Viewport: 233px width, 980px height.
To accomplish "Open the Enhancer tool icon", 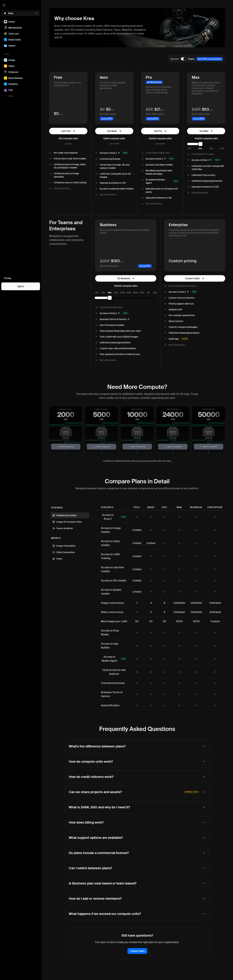I will [5, 72].
